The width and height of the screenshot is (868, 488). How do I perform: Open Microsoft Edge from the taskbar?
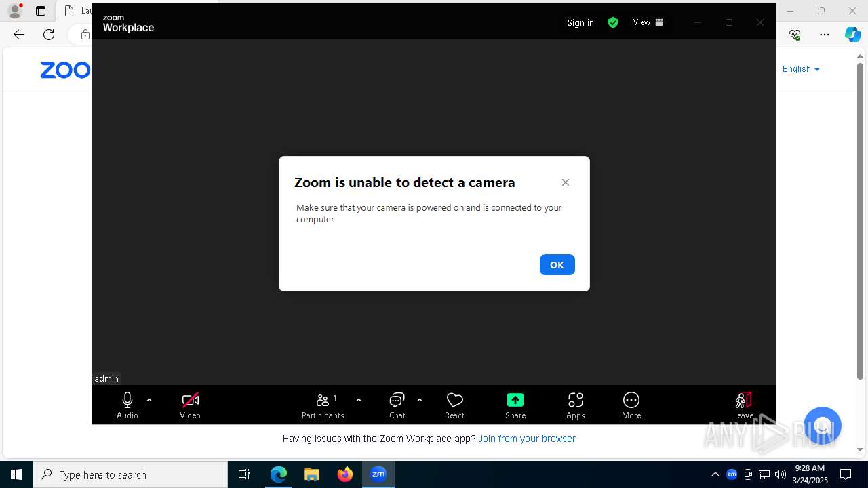pos(279,474)
